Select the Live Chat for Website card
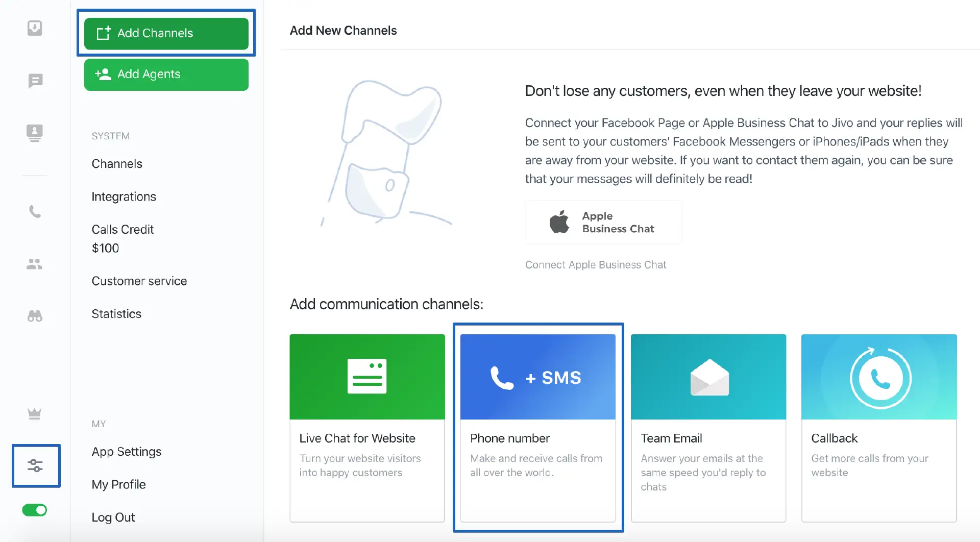980x542 pixels. [367, 428]
